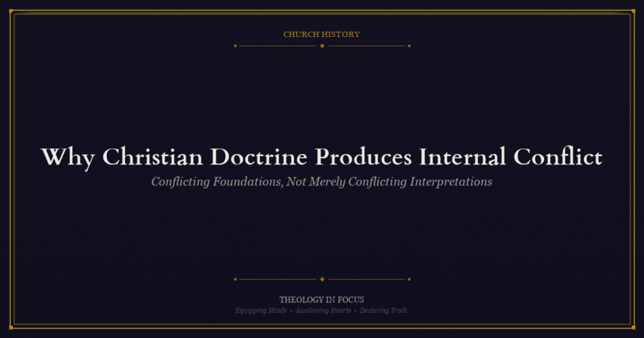Viewport: 644px width, 338px height.
Task: Click the word "Conflict" ending the title
Action: pyautogui.click(x=558, y=157)
